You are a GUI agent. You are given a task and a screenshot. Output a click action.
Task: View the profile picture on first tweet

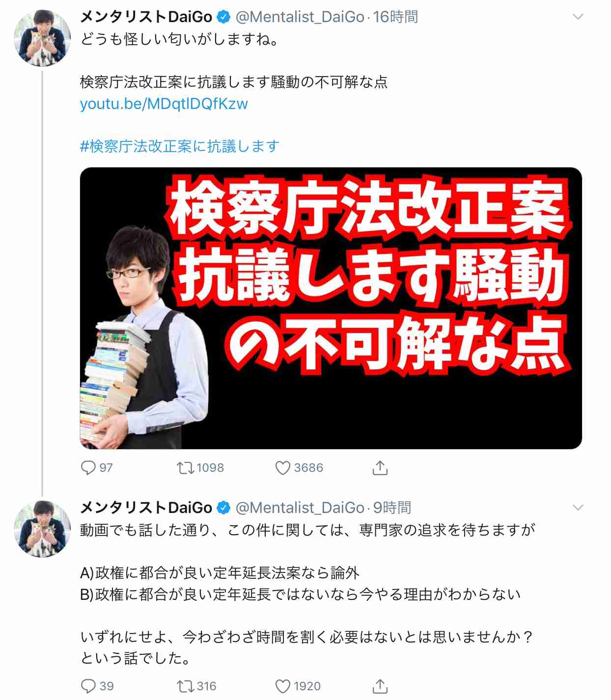click(x=42, y=38)
